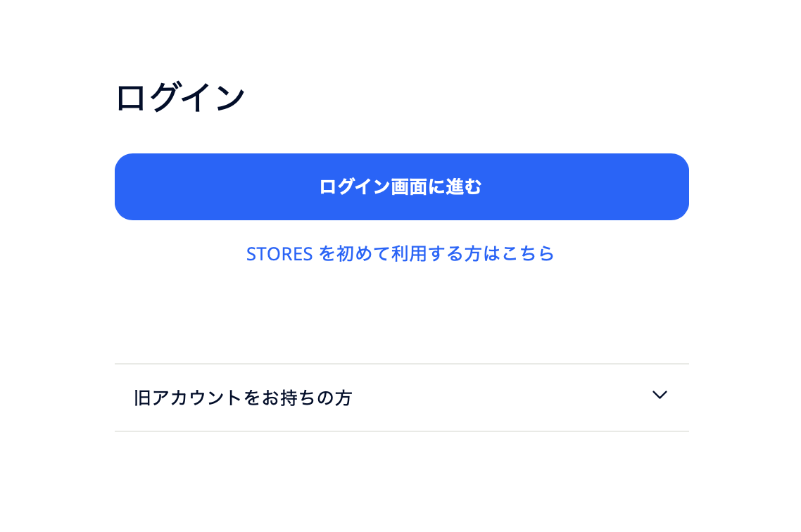Hit the expand arrow in the accordion row

click(660, 395)
